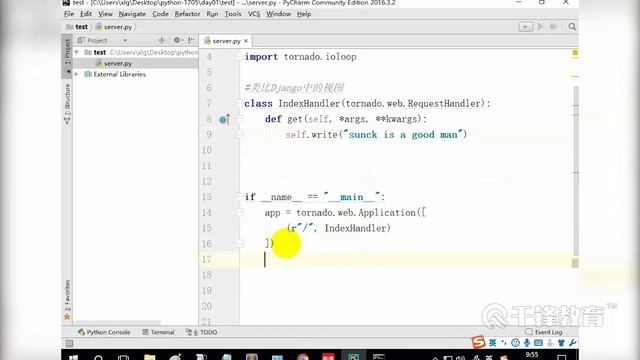Click the Sogou soft keyboard icon
The width and height of the screenshot is (640, 360).
point(538,343)
